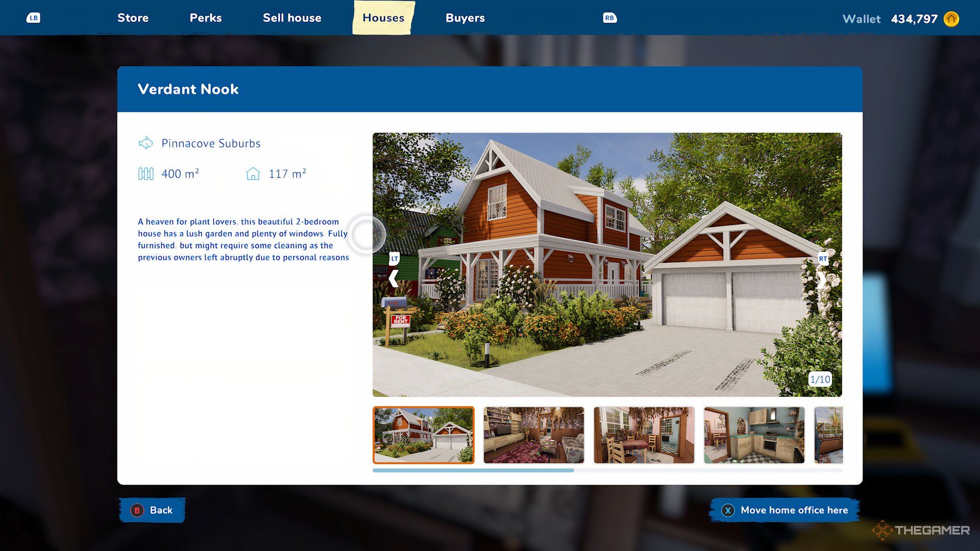Viewport: 980px width, 551px height.
Task: Click the Sell house navigation icon
Action: pos(292,17)
